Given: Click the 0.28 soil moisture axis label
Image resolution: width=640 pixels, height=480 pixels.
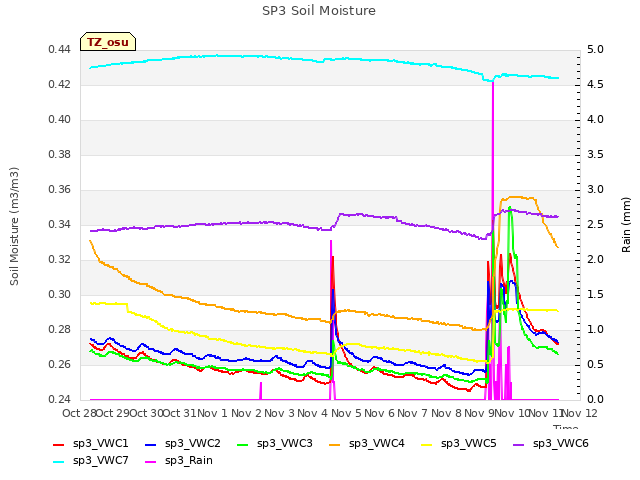Looking at the screenshot, I should tap(59, 330).
